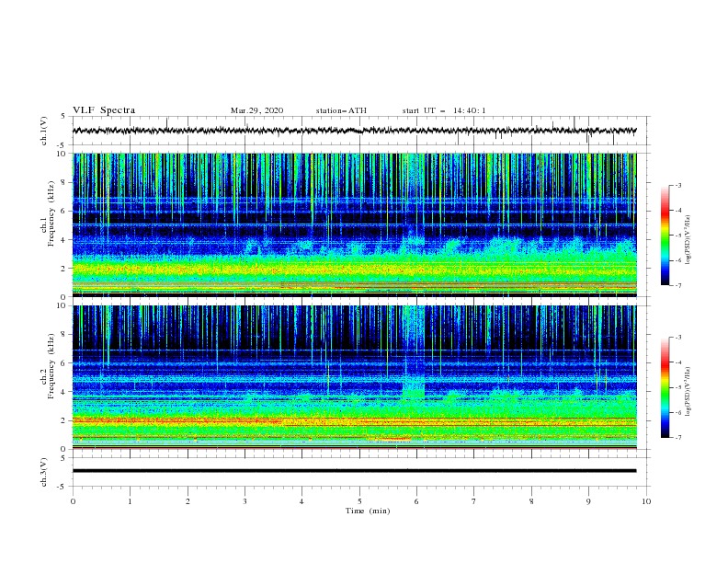
Task: Click time axis tick label "10"
Action: point(646,501)
